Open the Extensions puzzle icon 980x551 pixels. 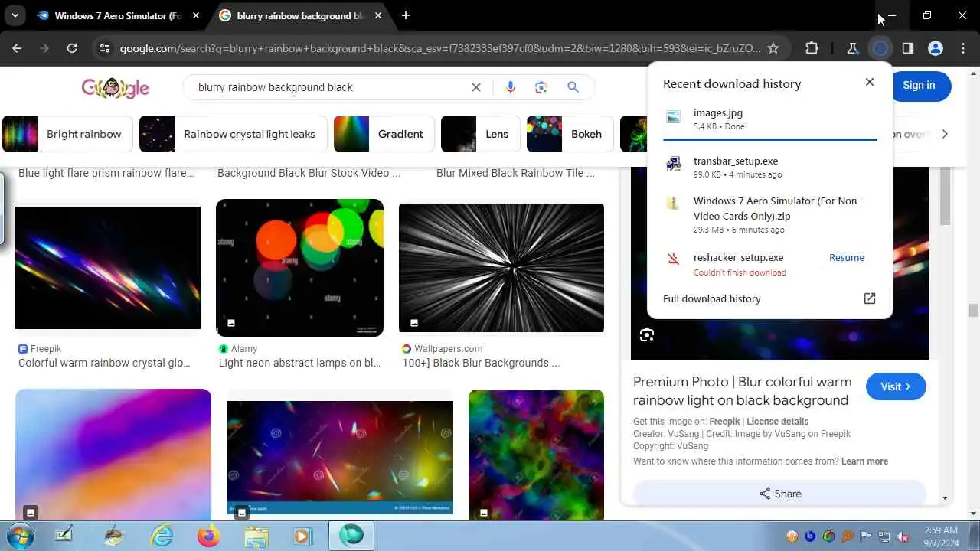tap(812, 48)
